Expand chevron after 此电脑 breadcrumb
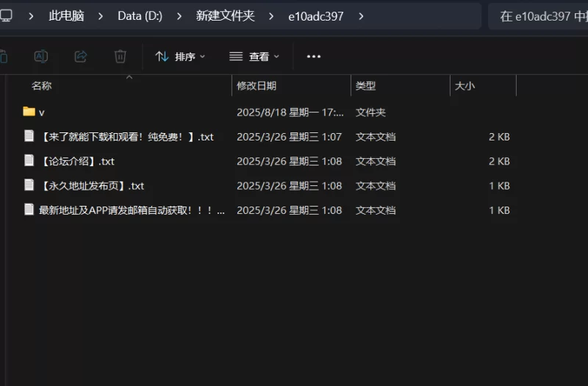Screen dimensions: 588x386 coord(101,16)
